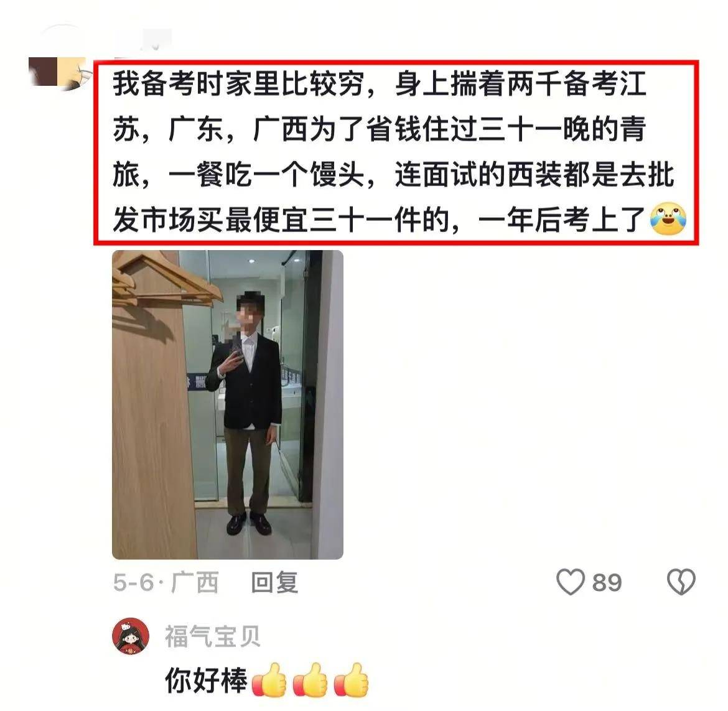The image size is (728, 711).
Task: Open the attached mirror selfie photo
Action: click(x=228, y=405)
